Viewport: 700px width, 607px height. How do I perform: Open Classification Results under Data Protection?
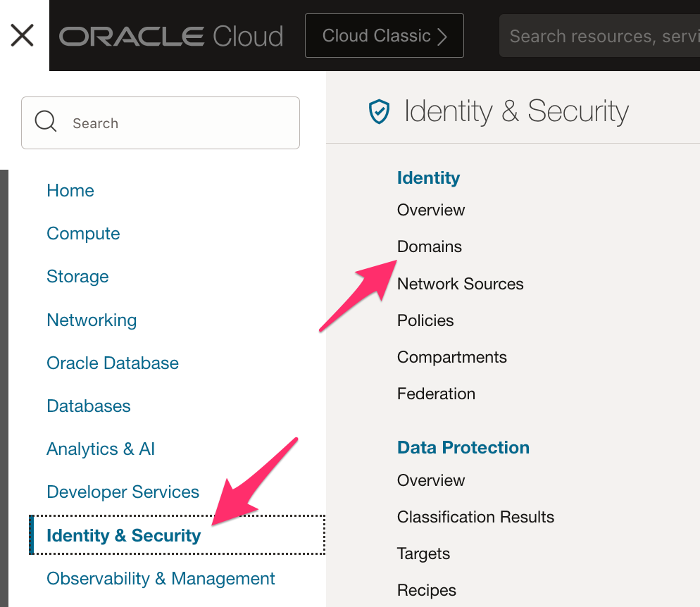475,517
